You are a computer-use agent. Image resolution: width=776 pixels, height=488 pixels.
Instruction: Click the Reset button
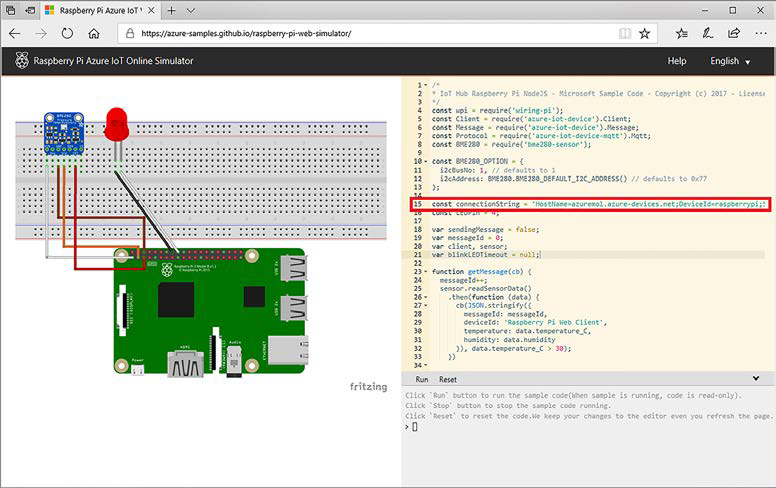click(448, 380)
